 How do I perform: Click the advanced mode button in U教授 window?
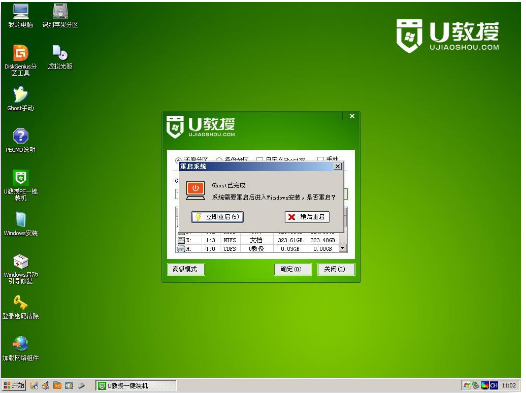(x=186, y=269)
